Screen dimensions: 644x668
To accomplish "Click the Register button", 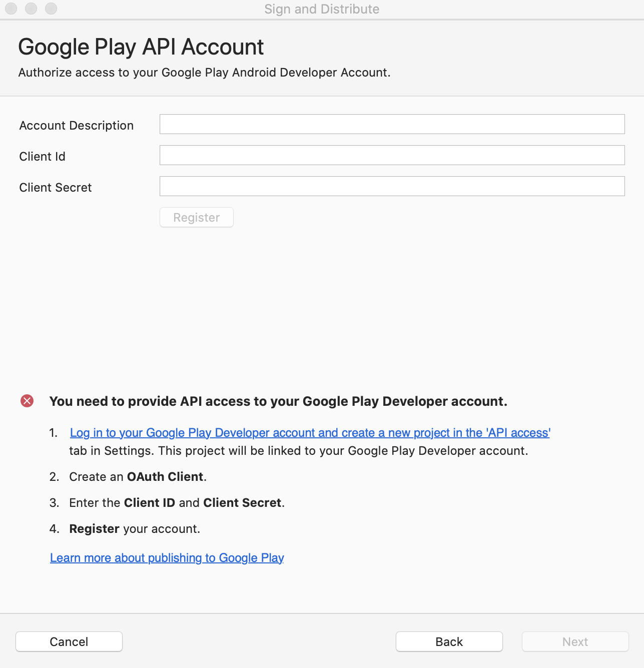I will pos(197,217).
